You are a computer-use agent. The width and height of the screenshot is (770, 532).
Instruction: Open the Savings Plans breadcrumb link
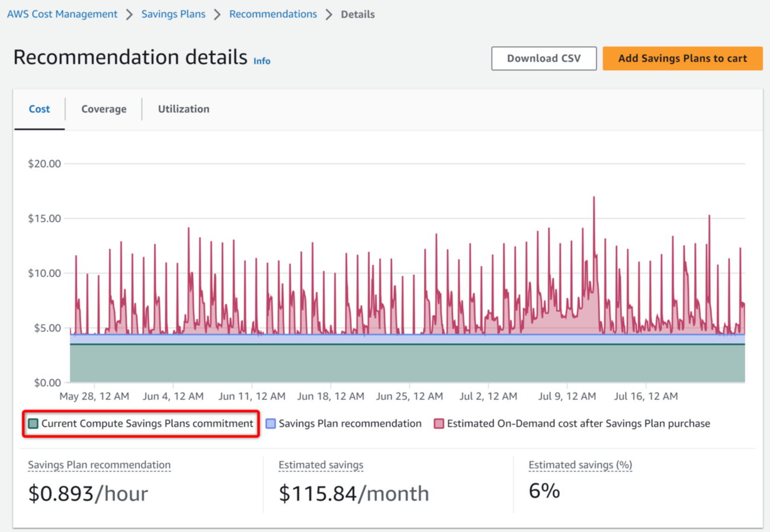click(173, 14)
